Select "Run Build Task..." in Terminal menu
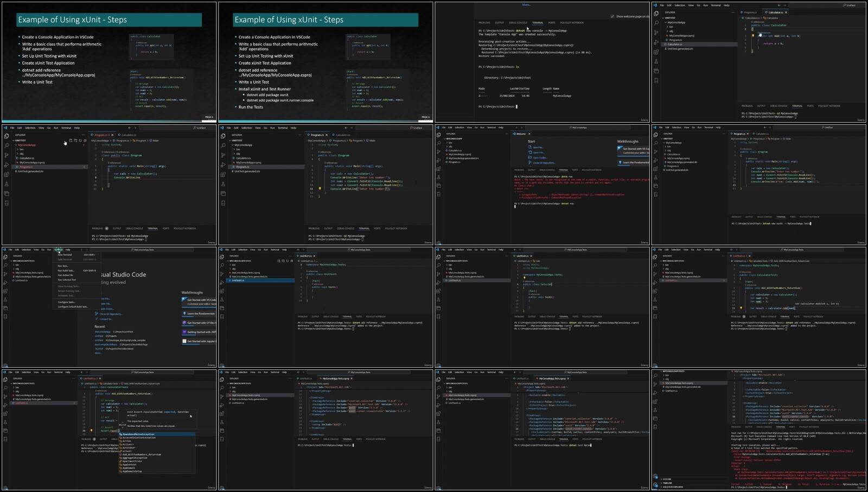This screenshot has width=868, height=492. point(66,270)
